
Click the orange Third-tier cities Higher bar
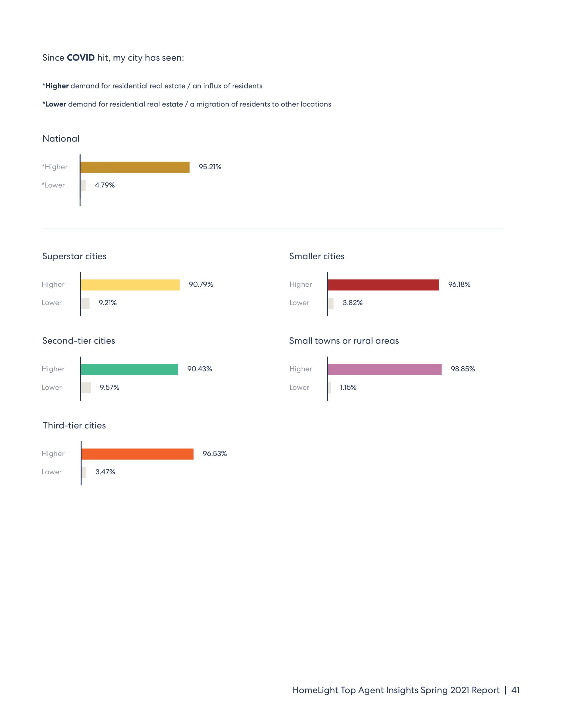point(137,454)
